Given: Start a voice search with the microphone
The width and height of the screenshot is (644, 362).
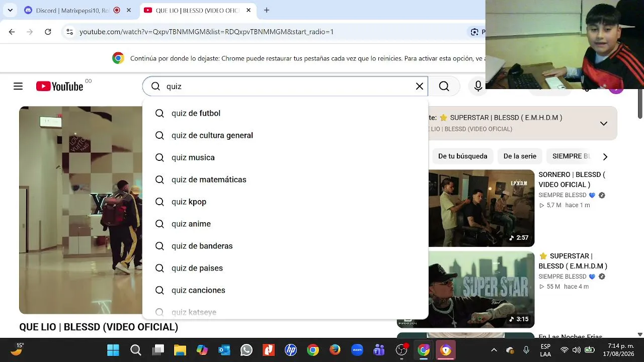Looking at the screenshot, I should 478,86.
